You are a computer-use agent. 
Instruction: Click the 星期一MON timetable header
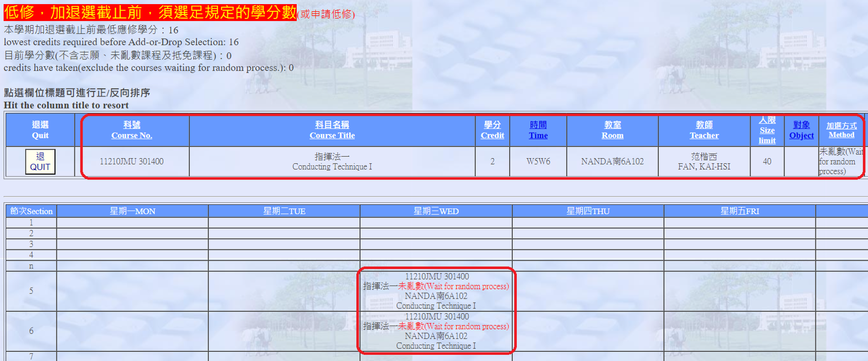132,211
